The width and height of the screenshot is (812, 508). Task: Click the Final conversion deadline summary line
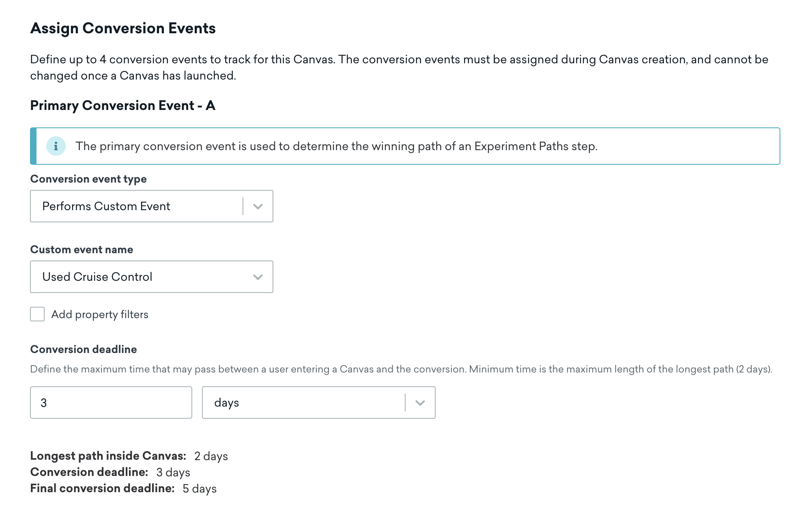point(123,489)
